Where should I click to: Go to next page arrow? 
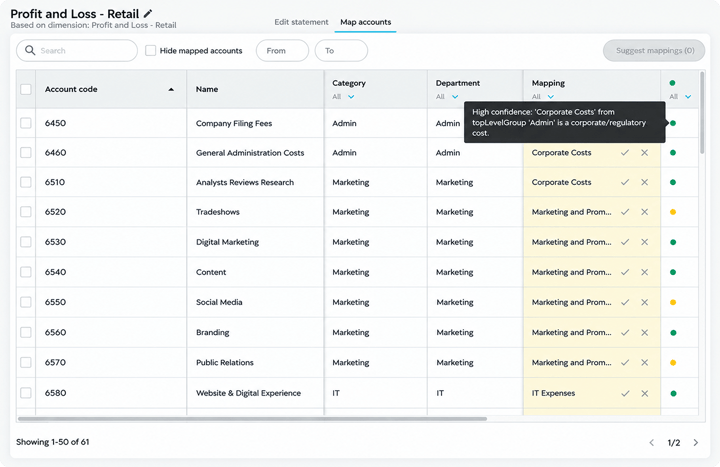[x=696, y=443]
